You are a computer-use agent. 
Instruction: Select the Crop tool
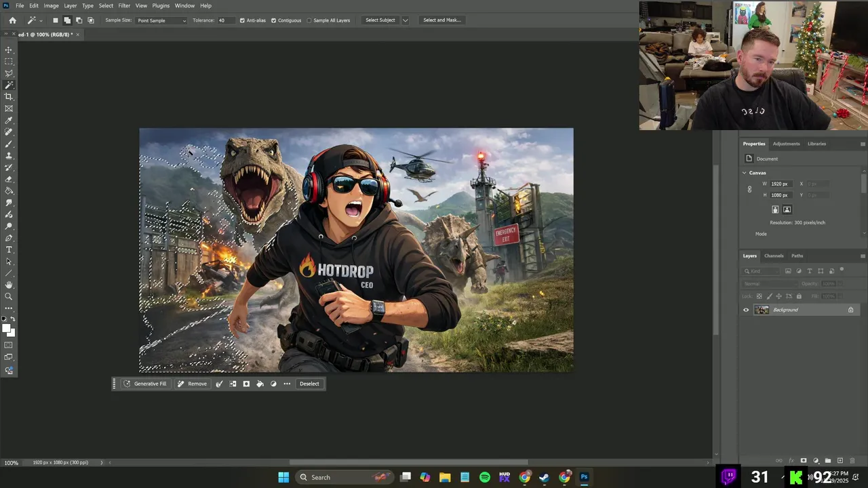tap(9, 97)
